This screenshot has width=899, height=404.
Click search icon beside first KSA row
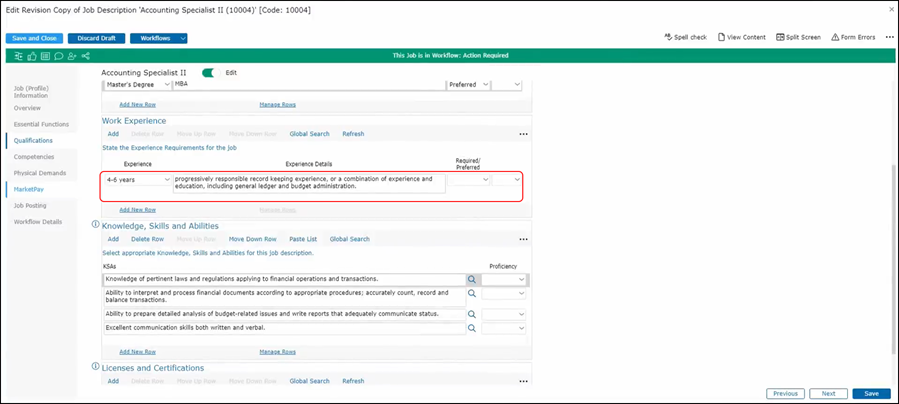coord(472,280)
